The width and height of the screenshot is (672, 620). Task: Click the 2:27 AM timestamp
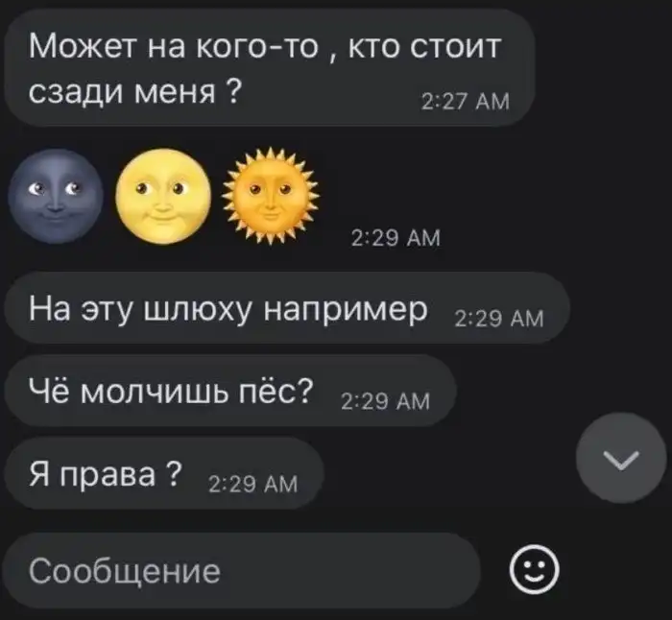pyautogui.click(x=466, y=102)
